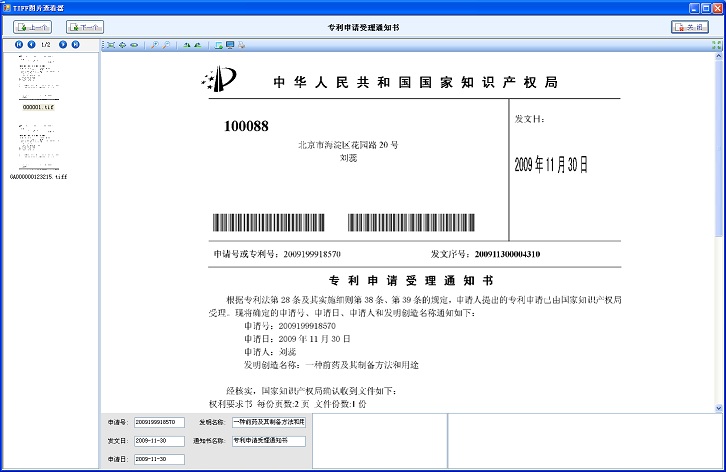Click the zoom in magnifier icon
The image size is (726, 472).
155,45
